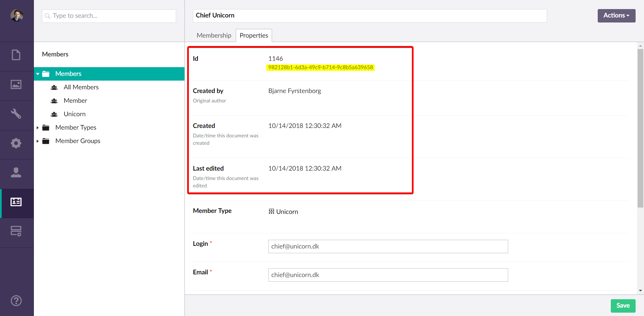644x316 pixels.
Task: Click the Bjarne Fyrstenborg author name
Action: (x=294, y=91)
